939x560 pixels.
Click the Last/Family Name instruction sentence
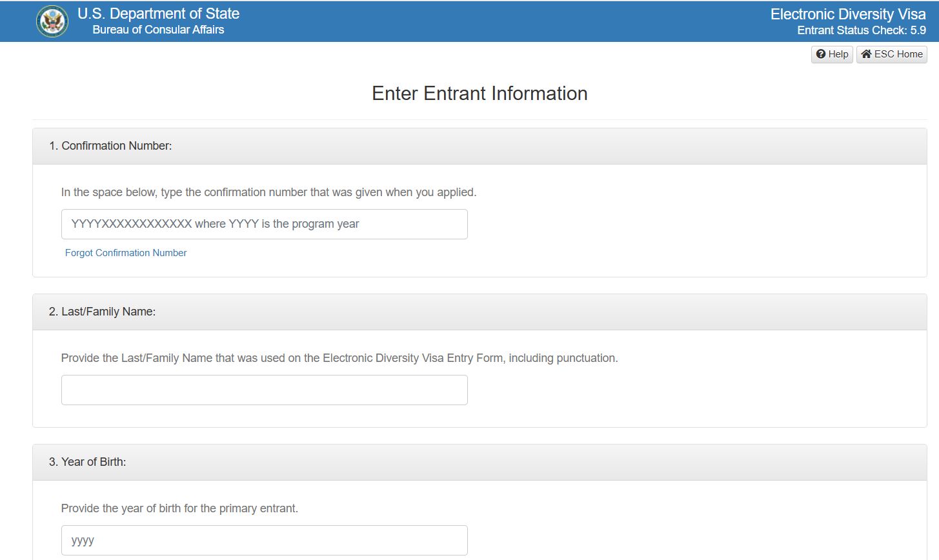click(x=339, y=358)
